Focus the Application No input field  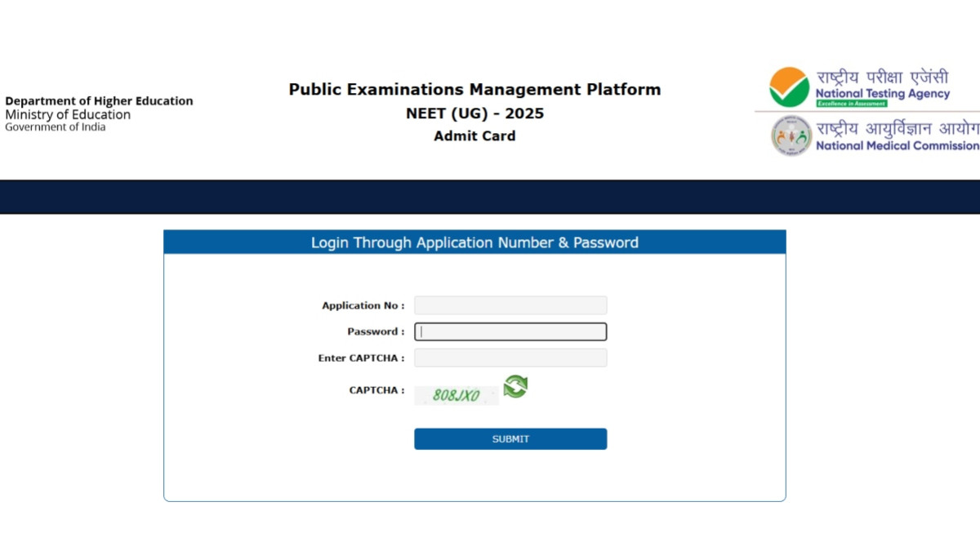(510, 305)
